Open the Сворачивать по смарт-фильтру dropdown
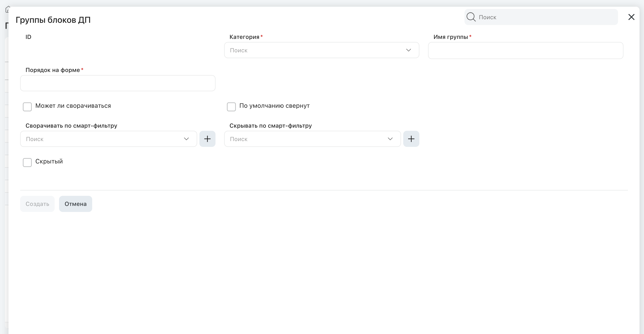The height and width of the screenshot is (334, 644). (x=109, y=139)
